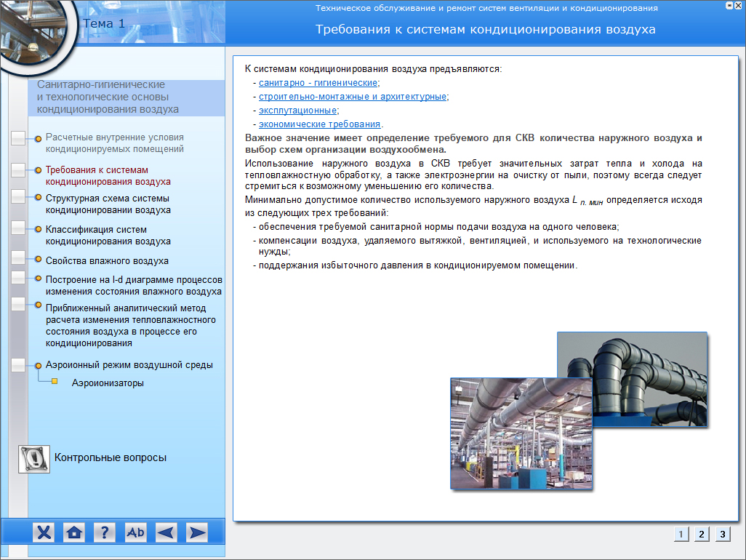
Task: Select the Аэроионизаторы subtopic
Action: pos(108,383)
